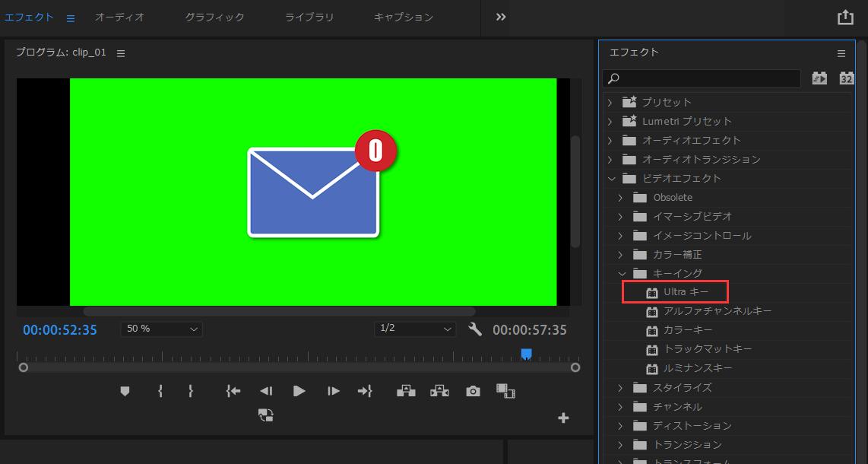Open the エフェクト panel menu
Viewport: 868px width, 464px height.
click(841, 52)
